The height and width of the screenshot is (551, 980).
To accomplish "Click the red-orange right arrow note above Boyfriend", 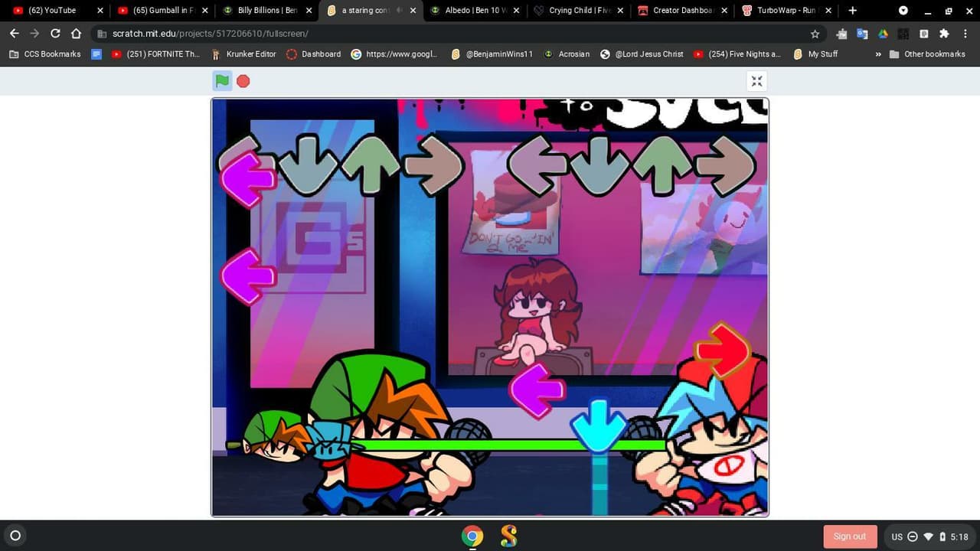I will pyautogui.click(x=722, y=350).
